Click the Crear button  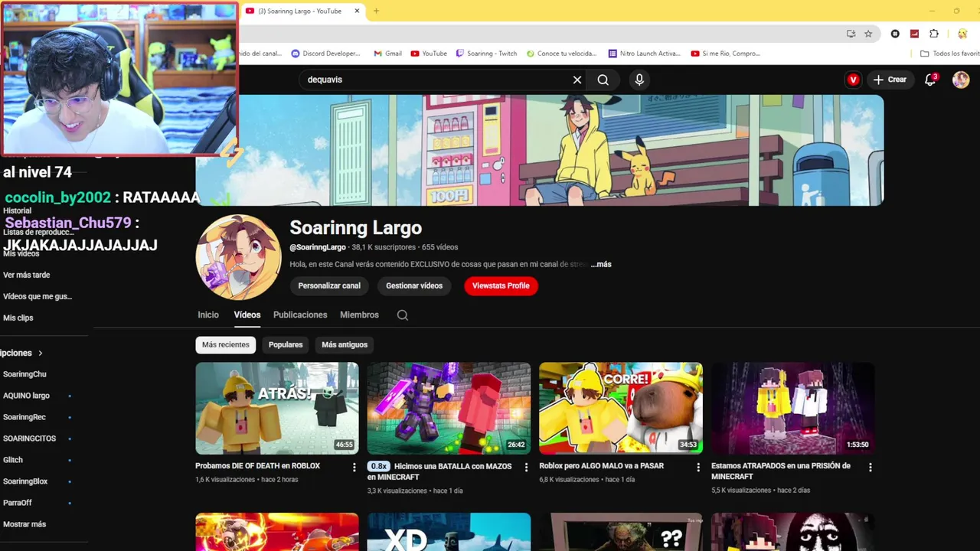tap(890, 80)
